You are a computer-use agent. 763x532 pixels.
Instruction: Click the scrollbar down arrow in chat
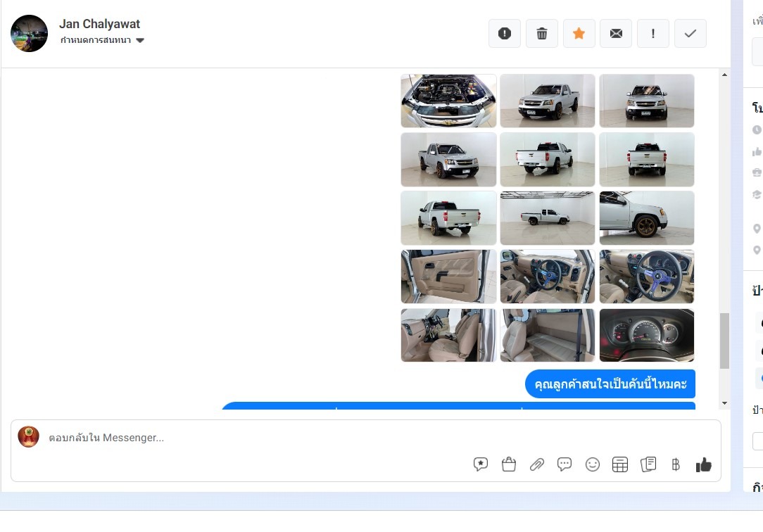coord(724,403)
